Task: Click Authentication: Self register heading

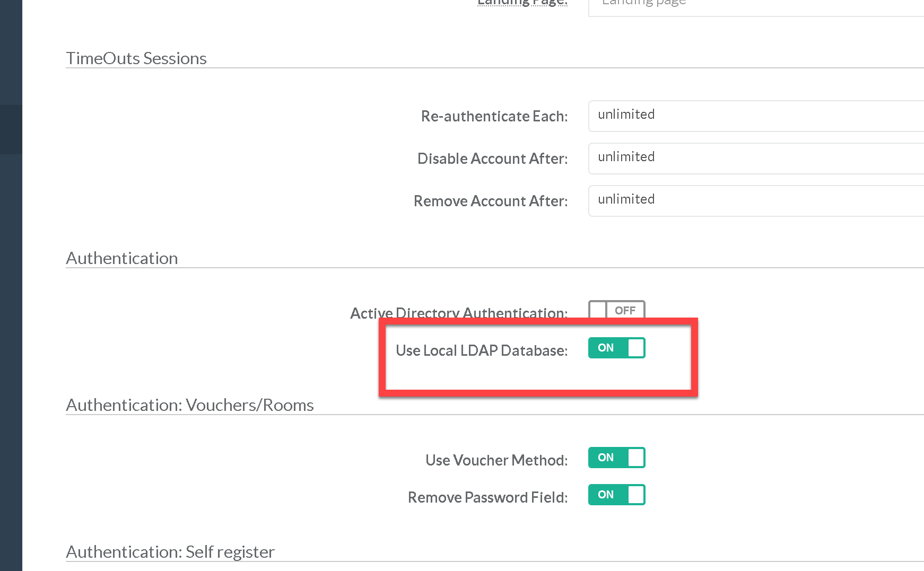Action: (170, 552)
